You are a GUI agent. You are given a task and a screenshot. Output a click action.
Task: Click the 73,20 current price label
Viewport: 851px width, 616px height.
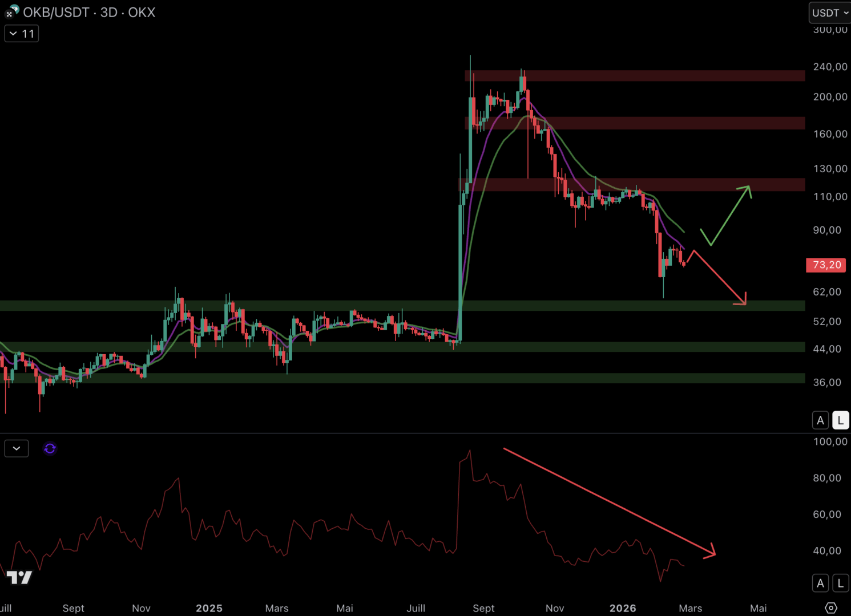(826, 265)
